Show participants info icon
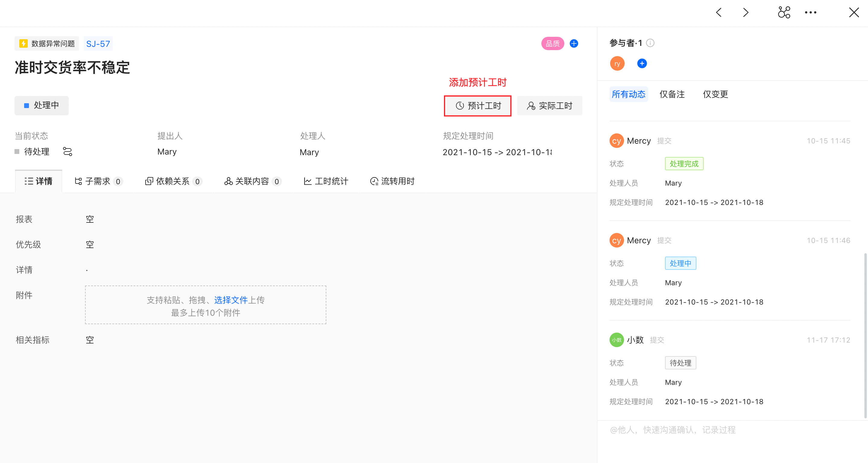 point(650,43)
